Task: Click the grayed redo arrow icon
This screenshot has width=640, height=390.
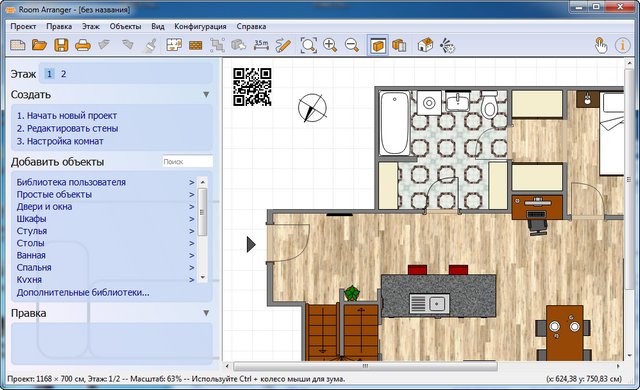Action: coord(127,44)
